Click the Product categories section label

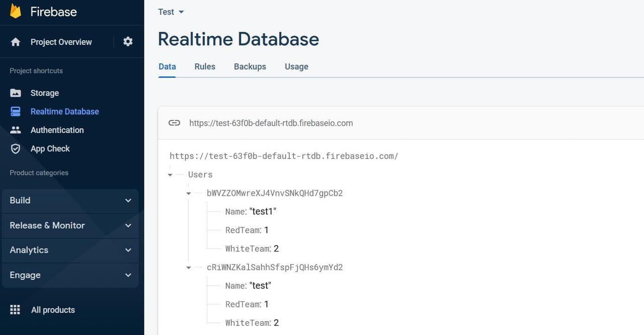pos(39,173)
